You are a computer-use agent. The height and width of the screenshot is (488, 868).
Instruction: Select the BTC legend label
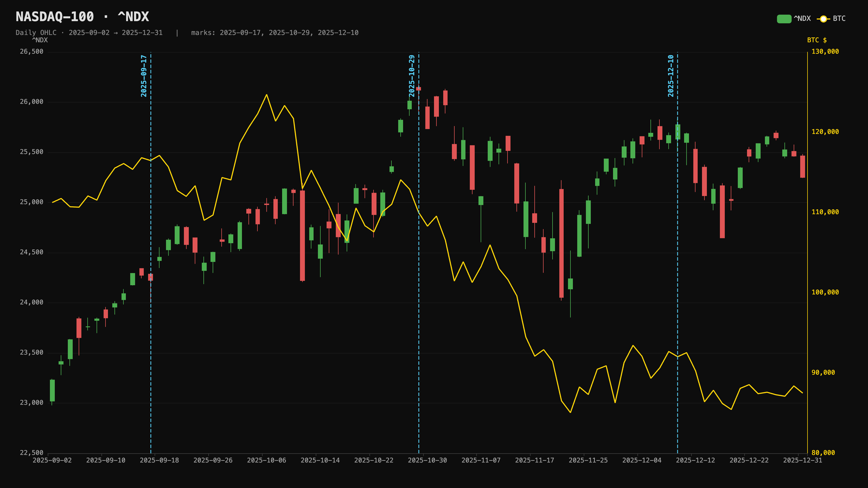[x=839, y=18]
